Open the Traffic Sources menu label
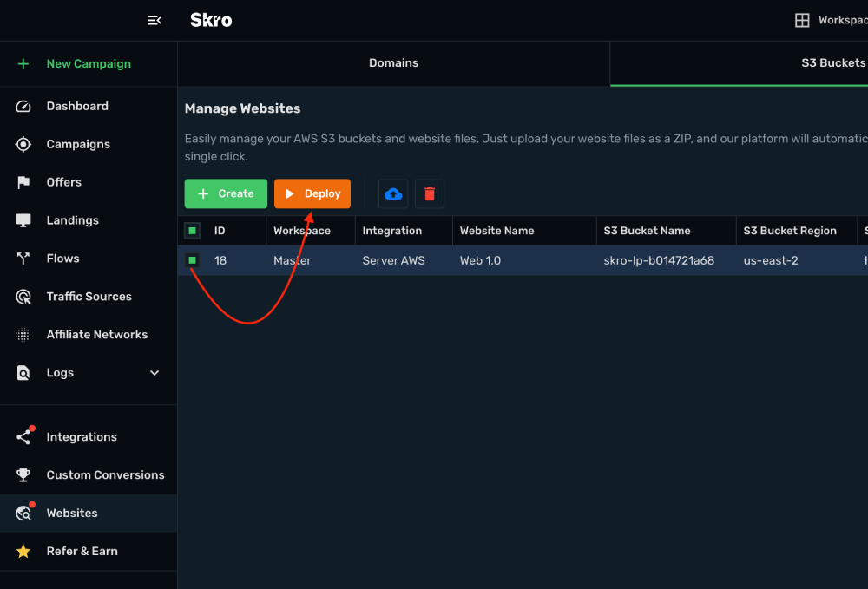 89,297
